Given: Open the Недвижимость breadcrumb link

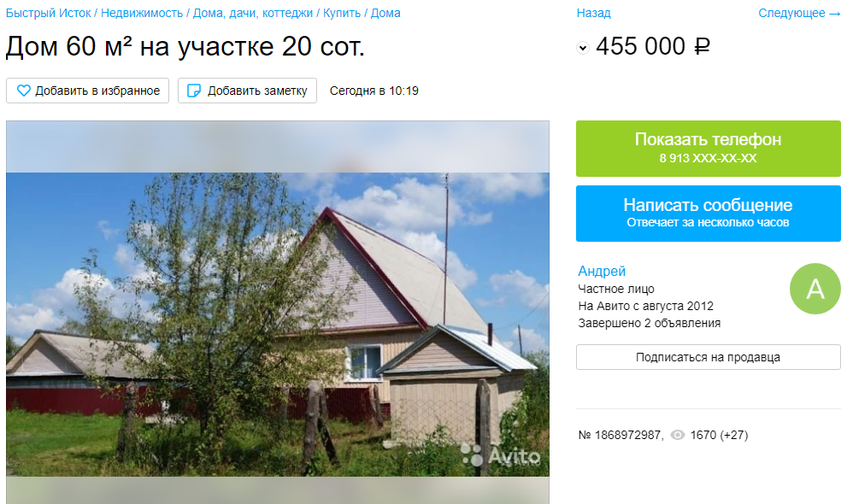Looking at the screenshot, I should pos(142,13).
